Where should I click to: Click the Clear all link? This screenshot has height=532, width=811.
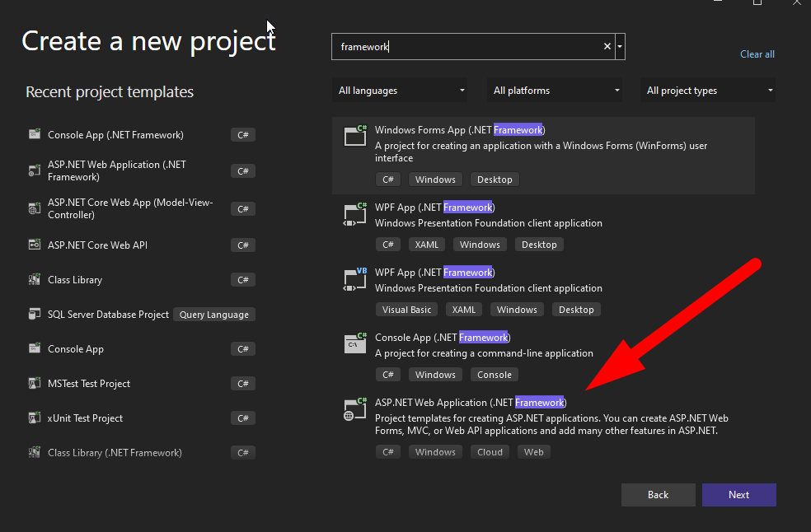[x=757, y=54]
